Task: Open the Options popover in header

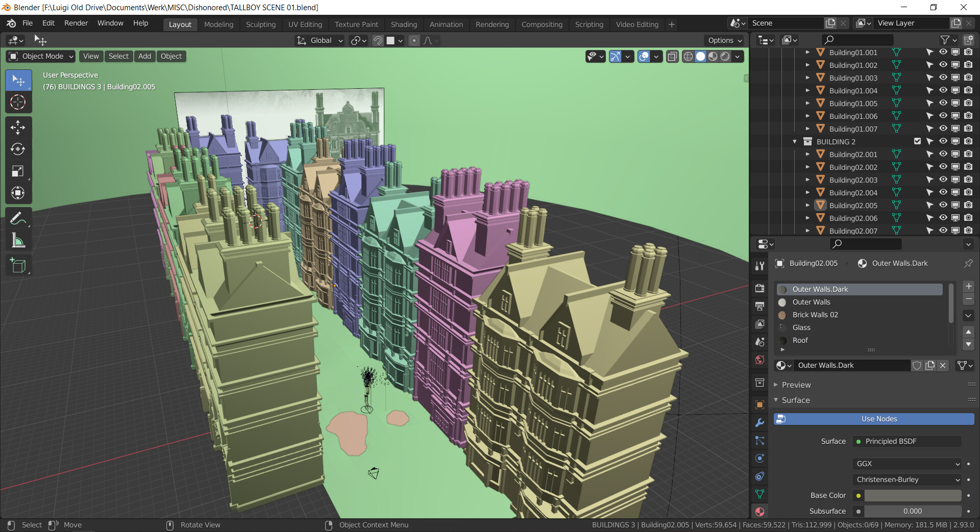Action: (x=724, y=40)
